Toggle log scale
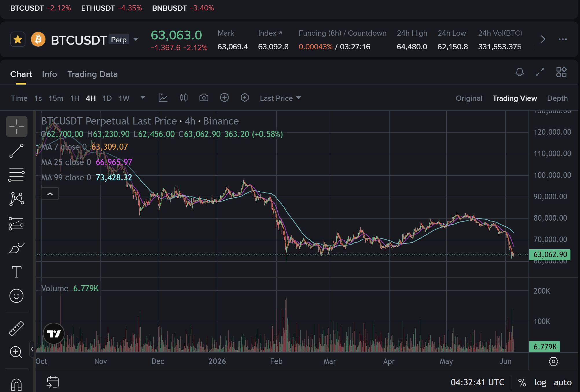 pos(540,382)
